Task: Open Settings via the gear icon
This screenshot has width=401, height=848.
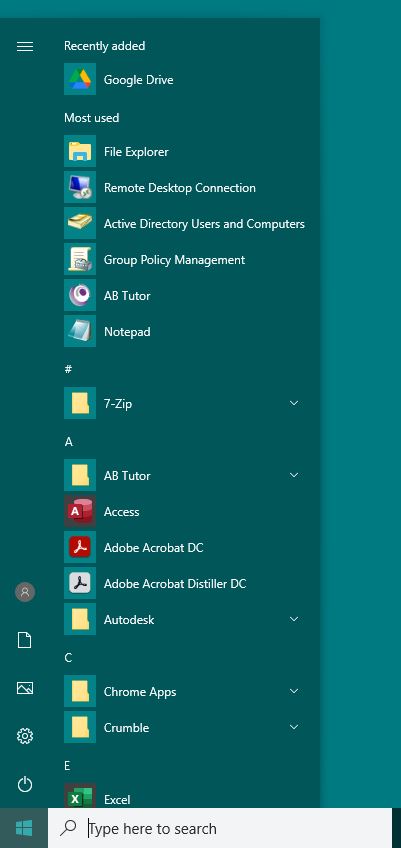Action: [25, 736]
